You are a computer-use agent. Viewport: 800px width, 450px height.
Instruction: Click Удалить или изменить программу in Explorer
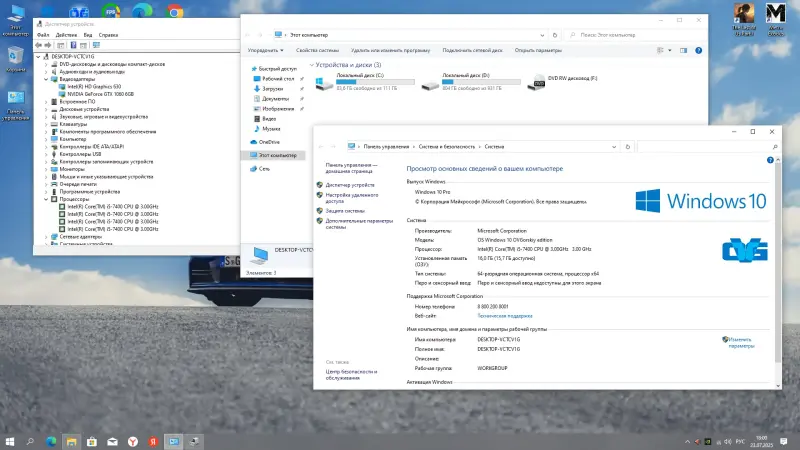(390, 51)
